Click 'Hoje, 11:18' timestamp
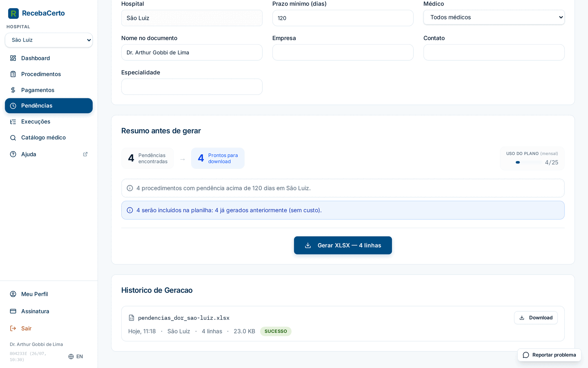Viewport: 588px width, 368px height. click(x=142, y=332)
